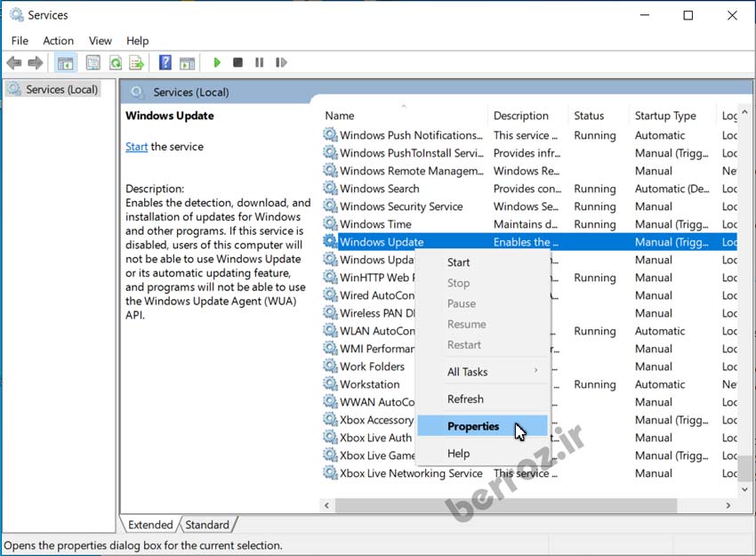Screen dimensions: 756x556
Task: Switch to the Standard tab
Action: click(x=206, y=525)
